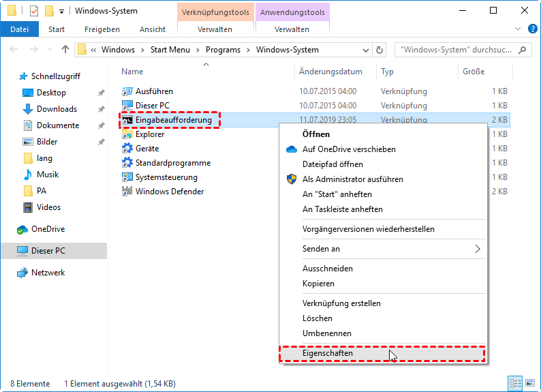Open recent locations dropdown arrow

(50, 50)
